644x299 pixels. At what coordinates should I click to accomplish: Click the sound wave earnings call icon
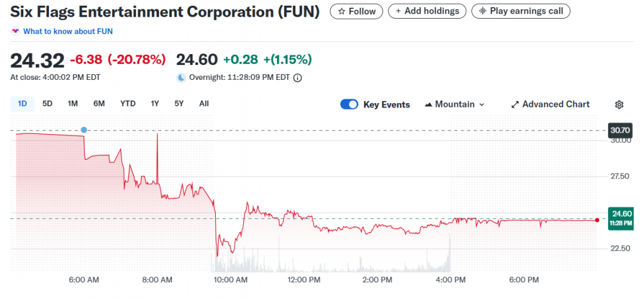tap(482, 11)
